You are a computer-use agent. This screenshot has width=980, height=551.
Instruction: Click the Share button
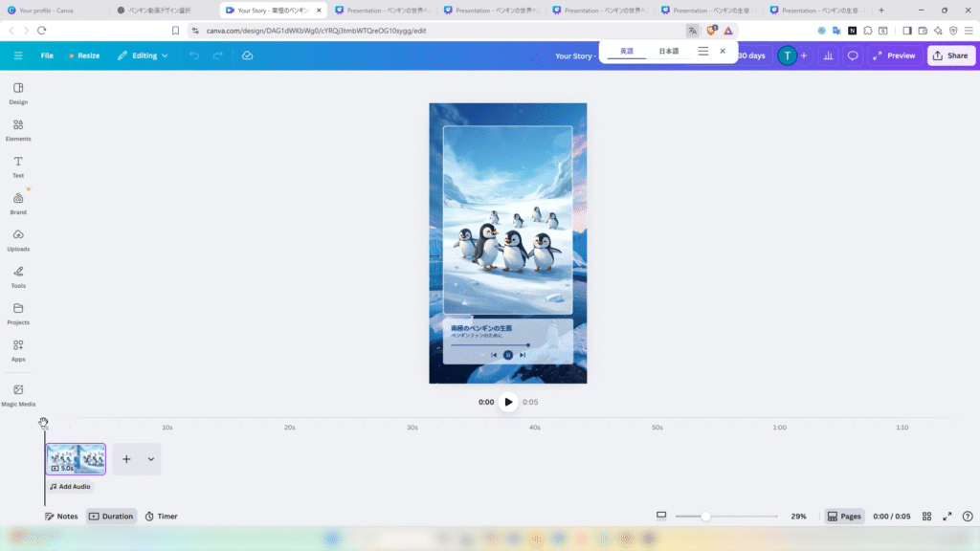click(950, 55)
